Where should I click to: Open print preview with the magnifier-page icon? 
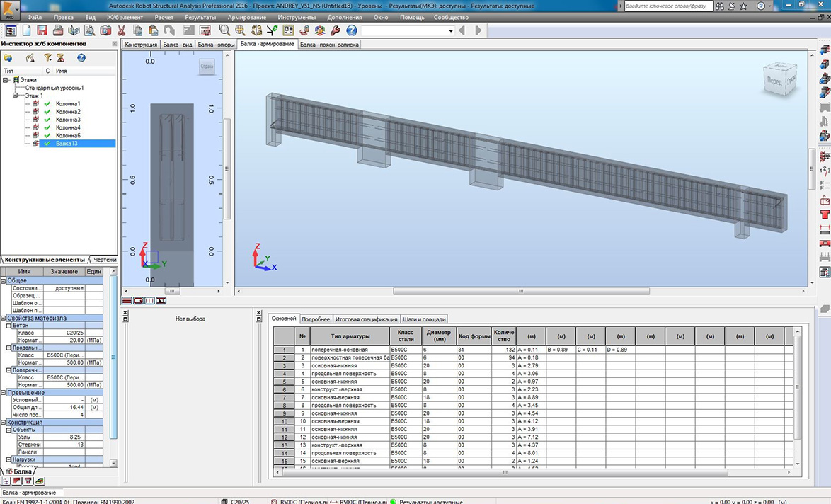(x=90, y=30)
